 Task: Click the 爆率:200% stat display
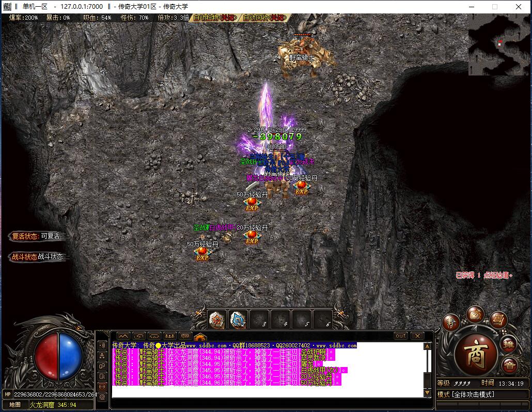[23, 18]
